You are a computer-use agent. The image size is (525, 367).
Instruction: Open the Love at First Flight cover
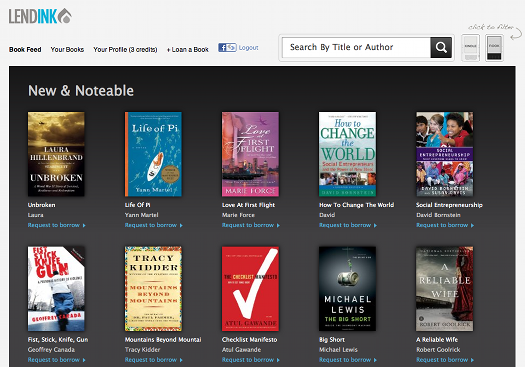point(250,154)
